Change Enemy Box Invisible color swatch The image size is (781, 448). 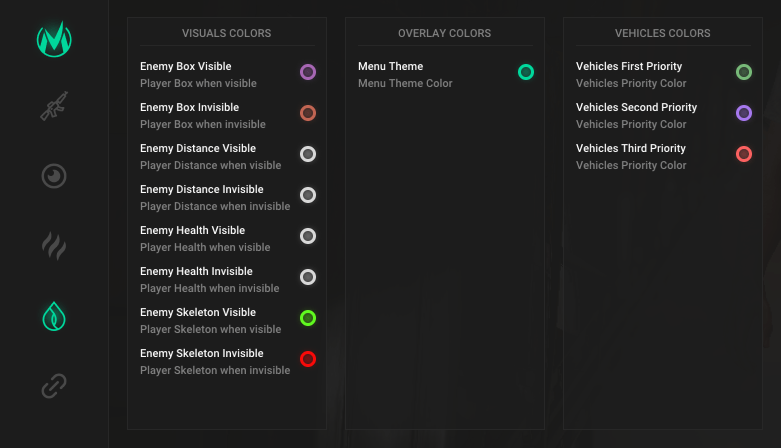(308, 113)
